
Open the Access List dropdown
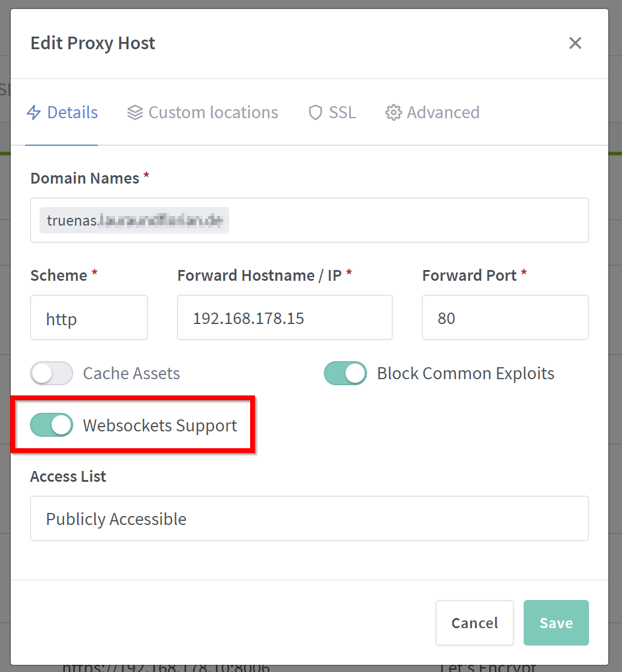tap(310, 518)
